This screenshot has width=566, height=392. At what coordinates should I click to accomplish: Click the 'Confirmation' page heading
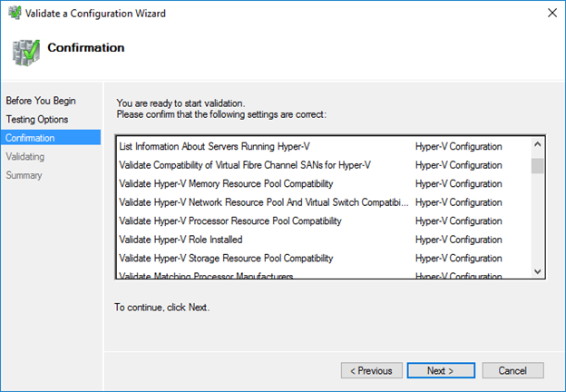click(86, 48)
